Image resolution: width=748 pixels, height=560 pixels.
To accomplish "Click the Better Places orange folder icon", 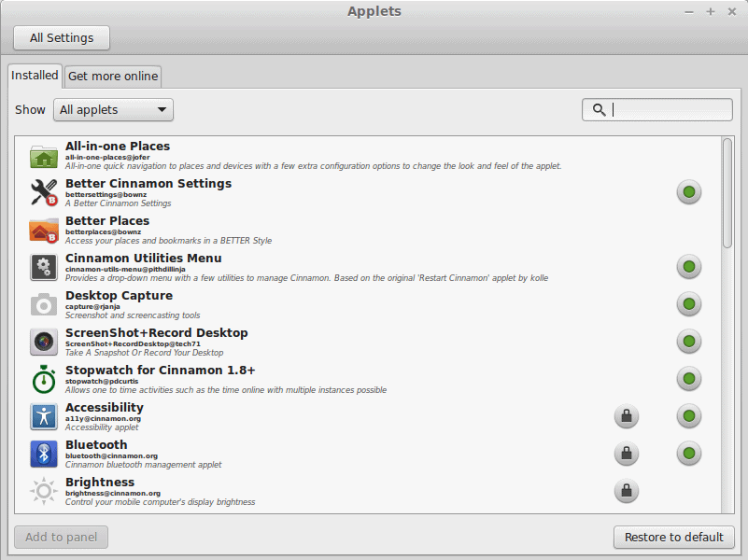I will 43,231.
